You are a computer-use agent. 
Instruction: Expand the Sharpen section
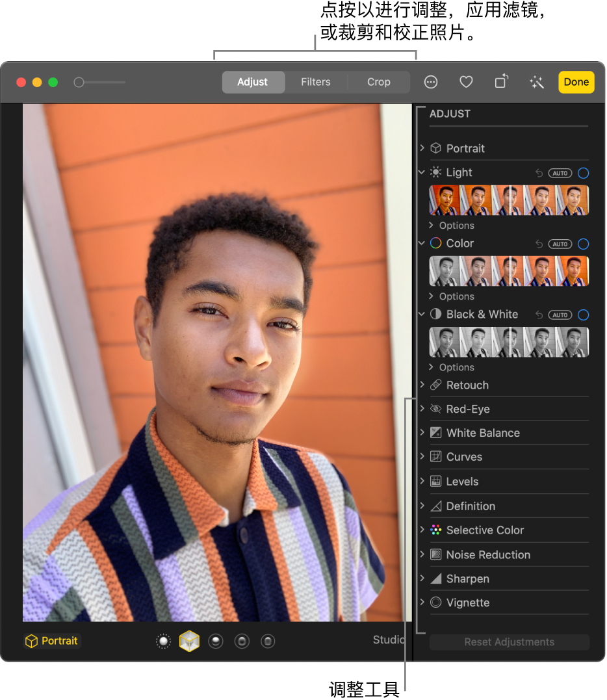click(422, 578)
